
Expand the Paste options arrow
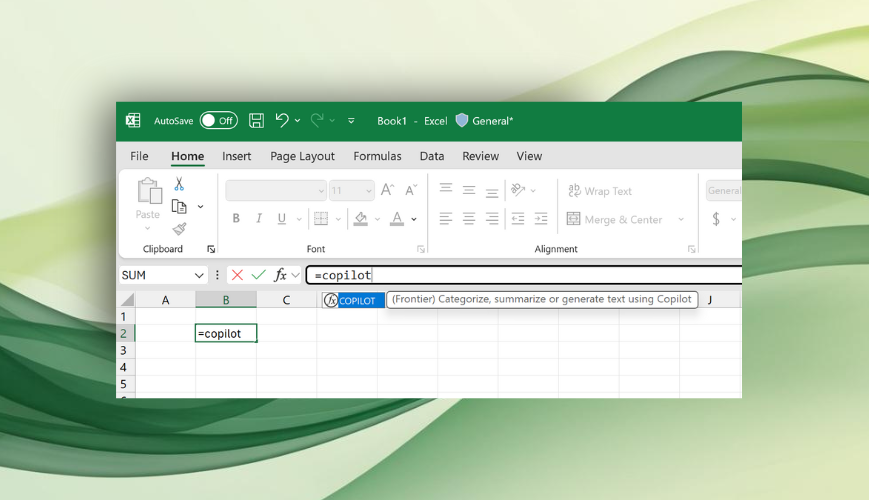(x=147, y=228)
